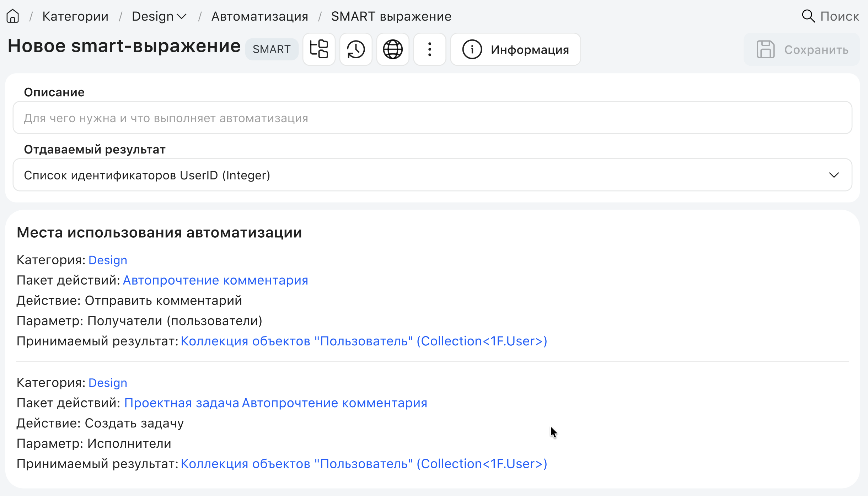Open the Автопрочтение комментария link
Screen dimensions: 868x496
tap(215, 280)
